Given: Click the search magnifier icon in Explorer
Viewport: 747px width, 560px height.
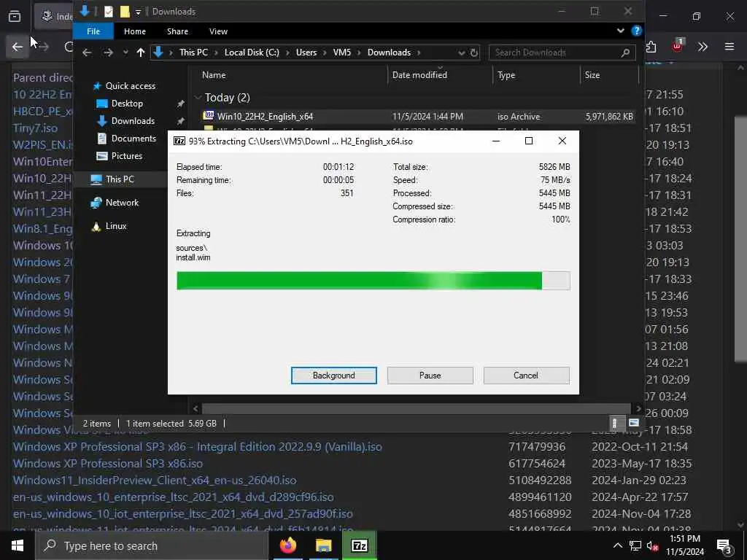Looking at the screenshot, I should pos(625,52).
